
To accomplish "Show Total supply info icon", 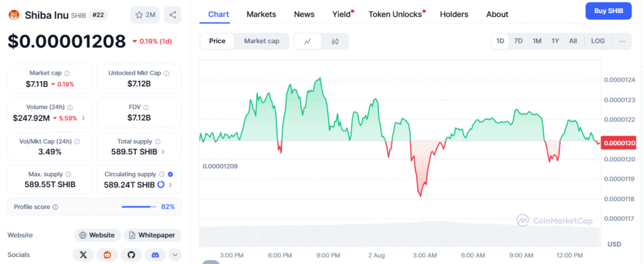I will [x=157, y=141].
